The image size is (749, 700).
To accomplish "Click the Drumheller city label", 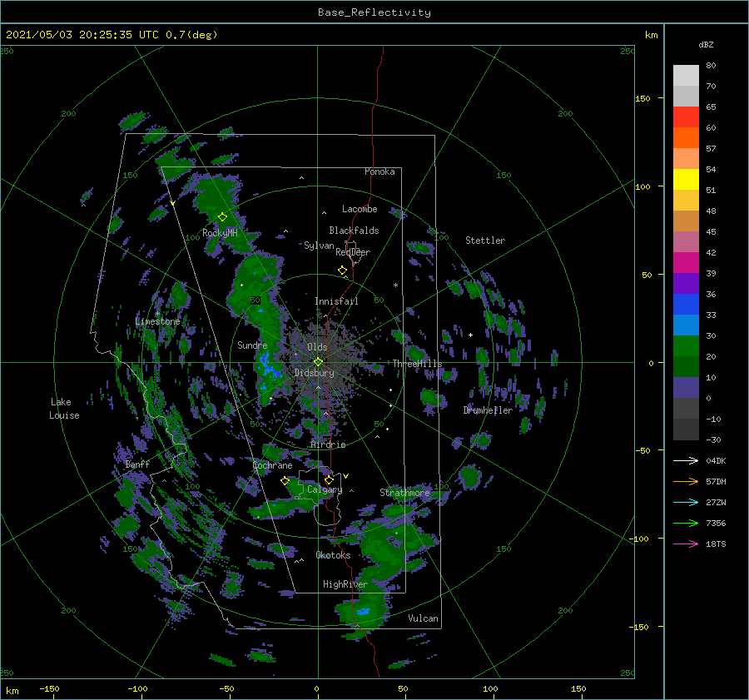I will (487, 410).
